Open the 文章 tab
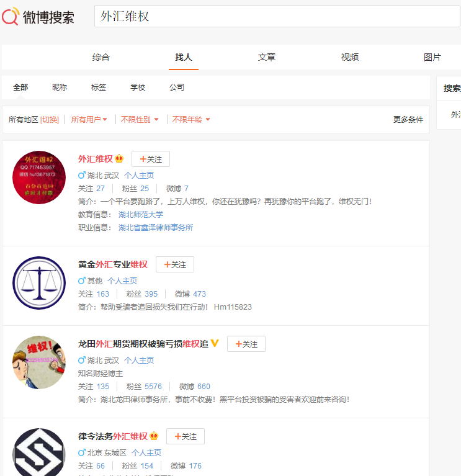The width and height of the screenshot is (461, 476). coord(266,57)
